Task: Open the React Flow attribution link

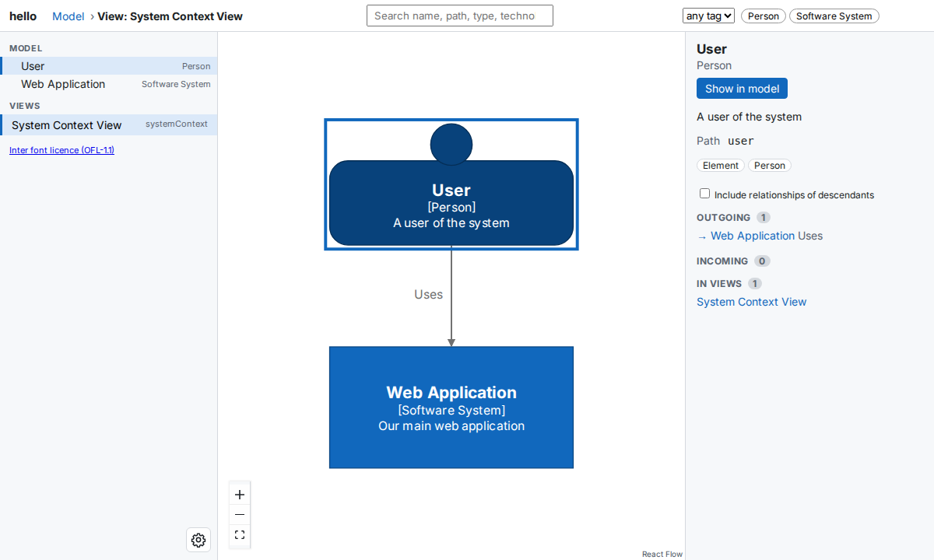Action: tap(662, 554)
